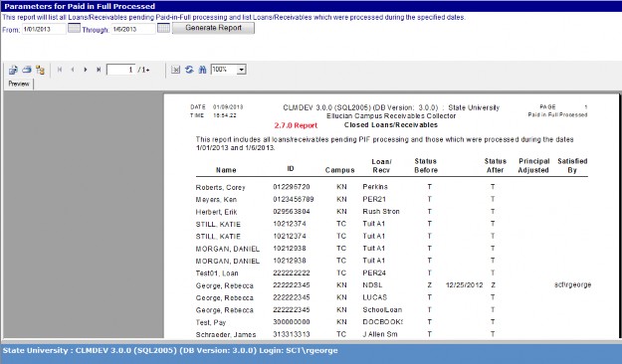Click the Campus column header
The image size is (622, 364).
(x=339, y=170)
